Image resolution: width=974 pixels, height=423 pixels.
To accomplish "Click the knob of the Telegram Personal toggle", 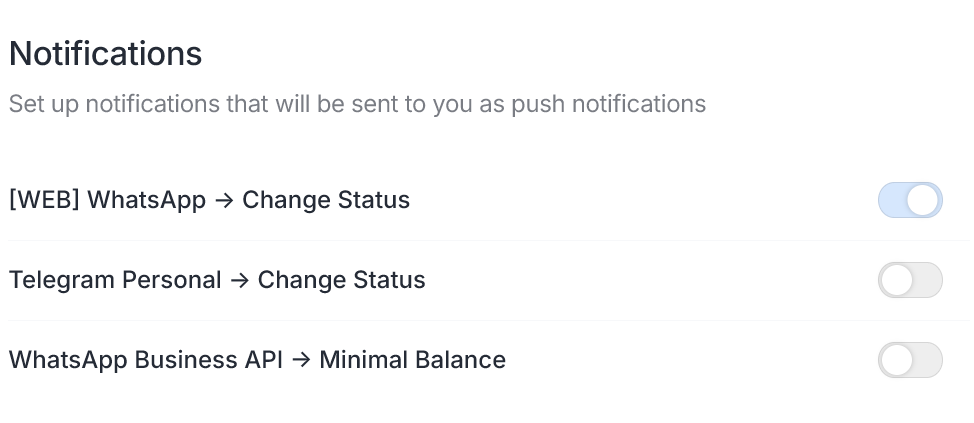I will [x=897, y=280].
